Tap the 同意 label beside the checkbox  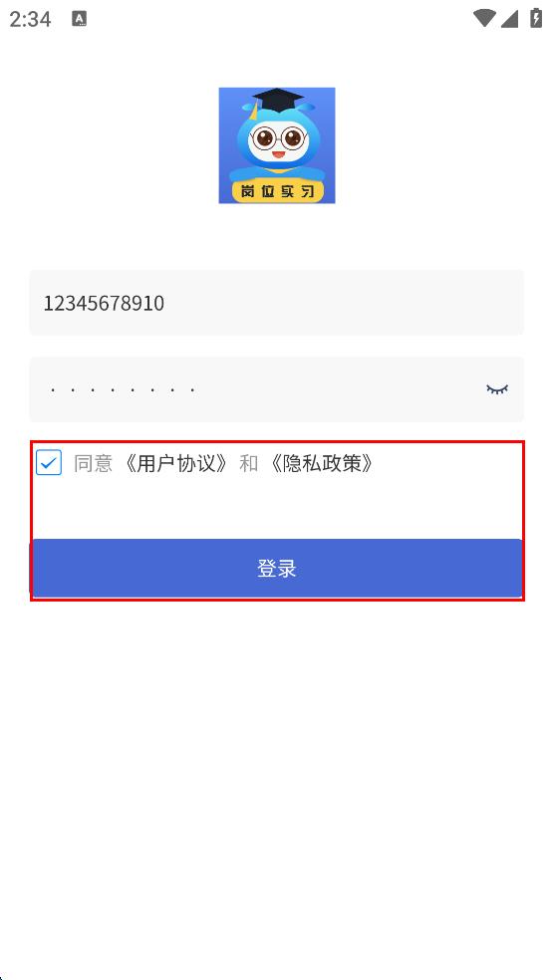[x=93, y=463]
